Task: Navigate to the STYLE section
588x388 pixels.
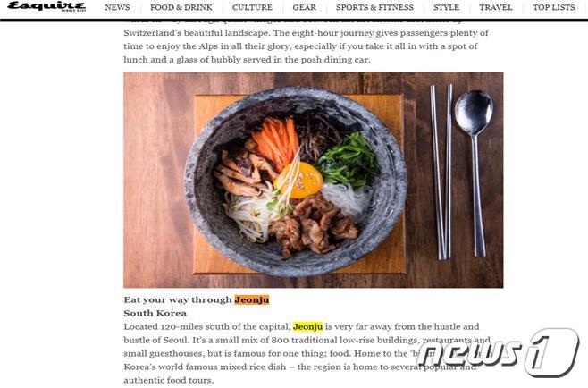Action: pyautogui.click(x=446, y=7)
